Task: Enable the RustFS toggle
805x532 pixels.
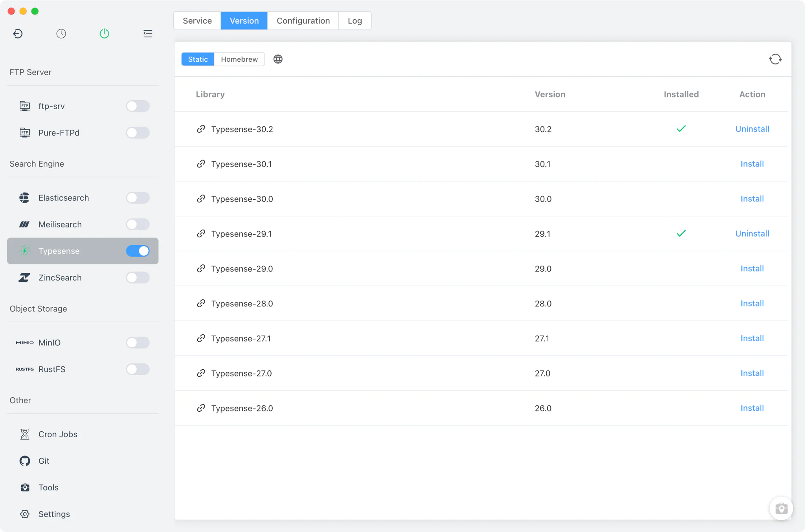Action: point(138,369)
